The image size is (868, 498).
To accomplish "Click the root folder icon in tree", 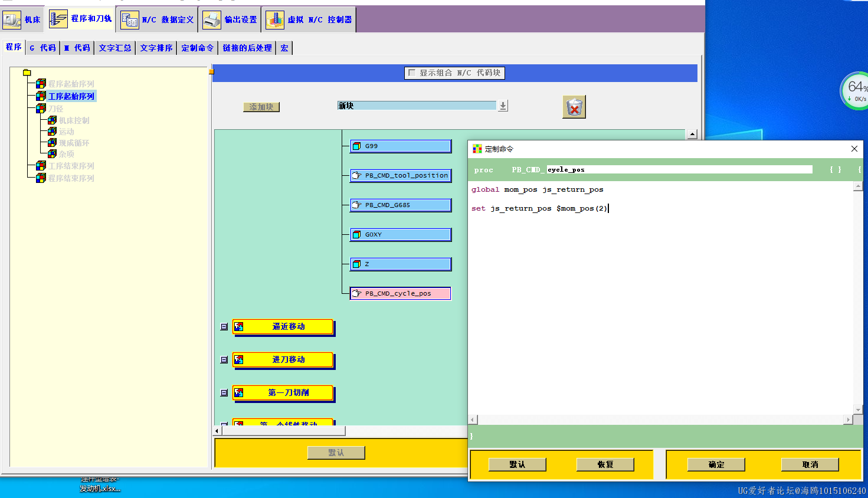I will 27,73.
